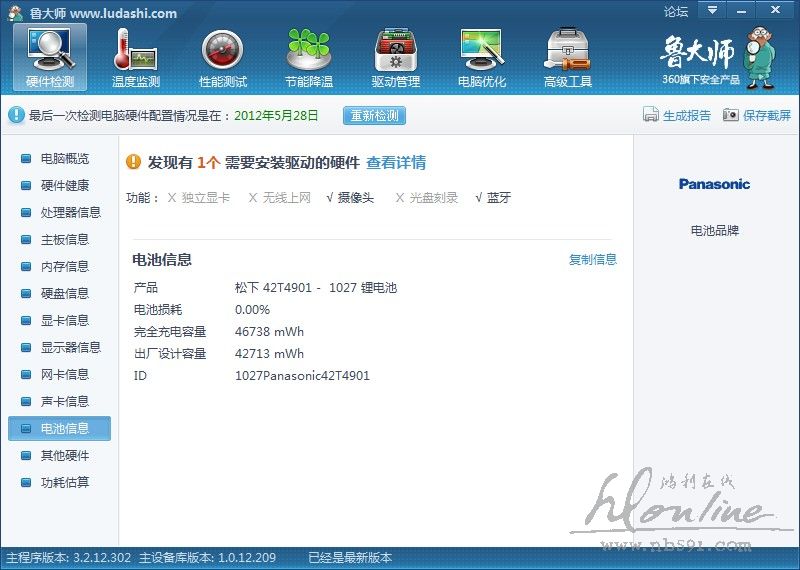Image resolution: width=800 pixels, height=570 pixels.
Task: Minimize the 鲁大师 window
Action: [741, 10]
